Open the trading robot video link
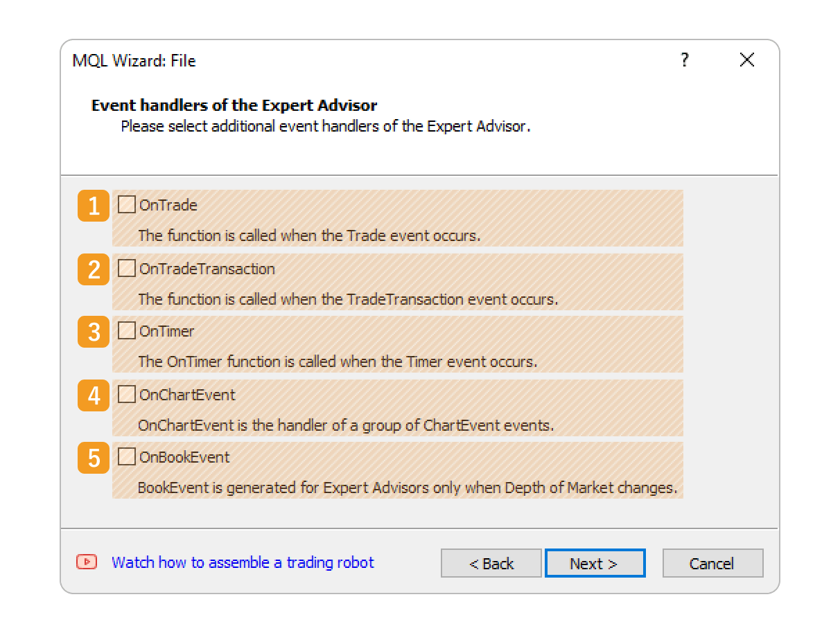Screen dimensions: 840x633 coord(243,562)
